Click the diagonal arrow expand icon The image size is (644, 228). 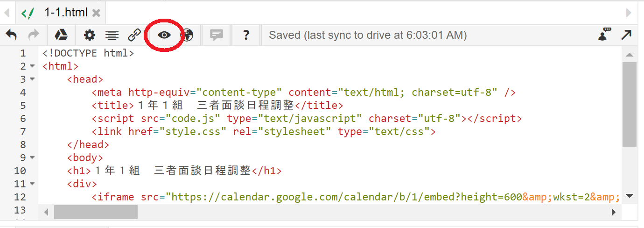(x=626, y=35)
